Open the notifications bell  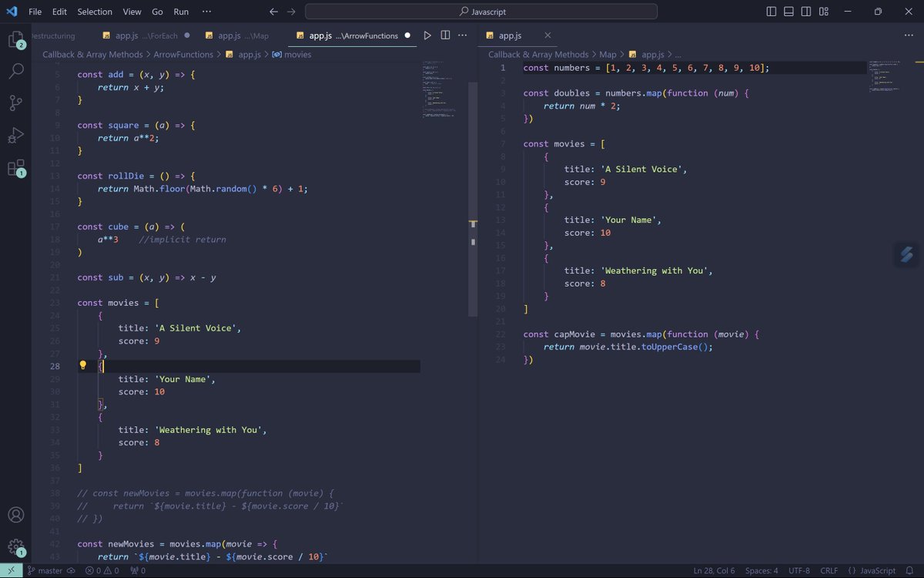pos(909,570)
